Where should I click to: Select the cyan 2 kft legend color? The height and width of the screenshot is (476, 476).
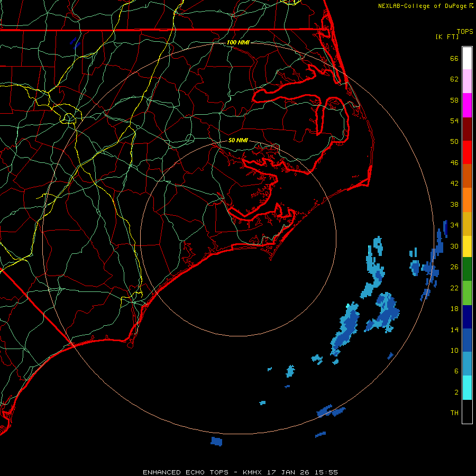(467, 388)
